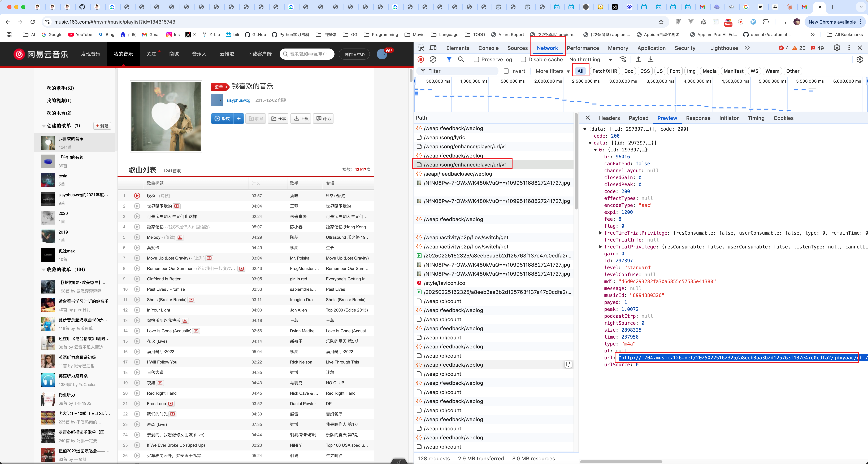Screen dimensions: 868x464
Task: Expand freeTrialPrivilege object
Action: point(600,247)
